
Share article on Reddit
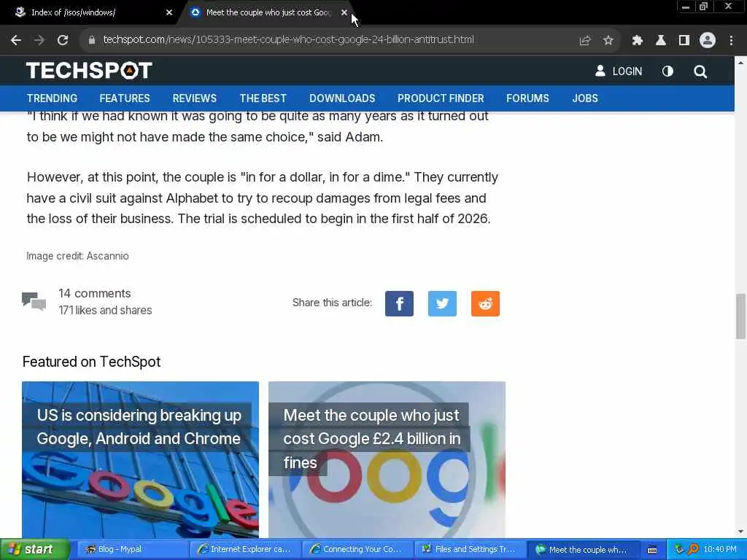click(485, 303)
